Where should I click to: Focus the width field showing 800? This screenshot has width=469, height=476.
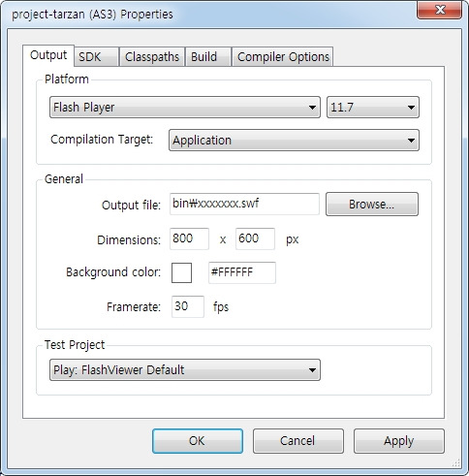point(189,238)
